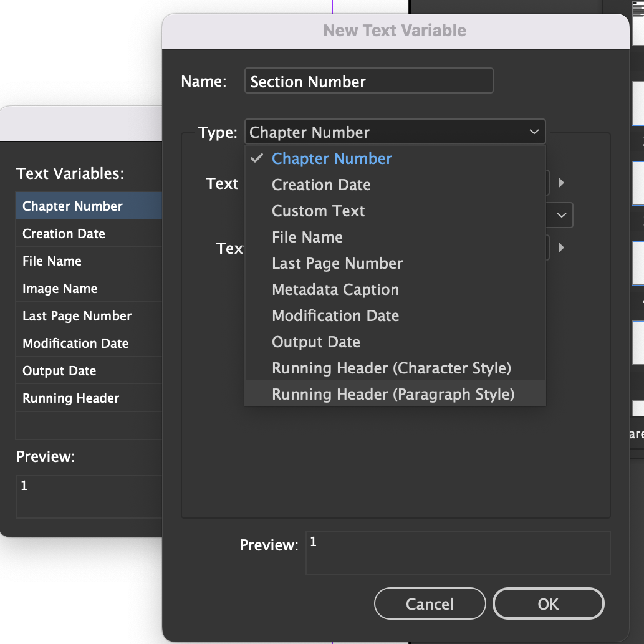Choose Running Header (Paragraph Style) type
This screenshot has height=644, width=644.
pyautogui.click(x=393, y=394)
